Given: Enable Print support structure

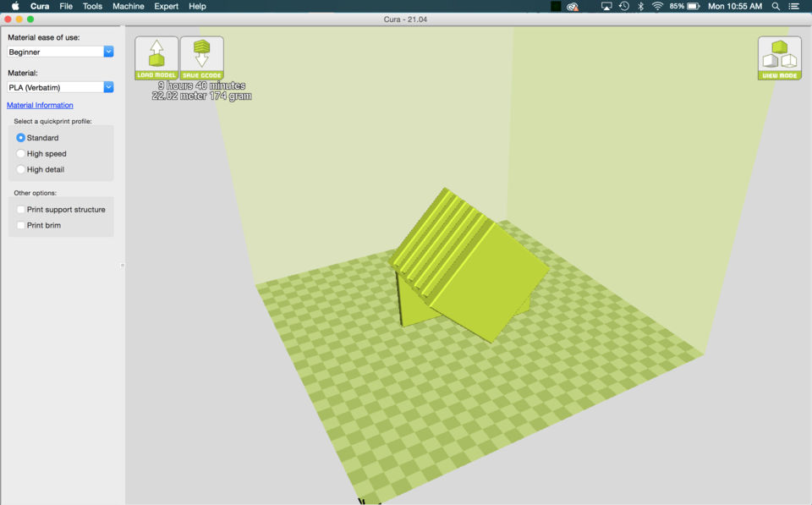Looking at the screenshot, I should pyautogui.click(x=20, y=209).
